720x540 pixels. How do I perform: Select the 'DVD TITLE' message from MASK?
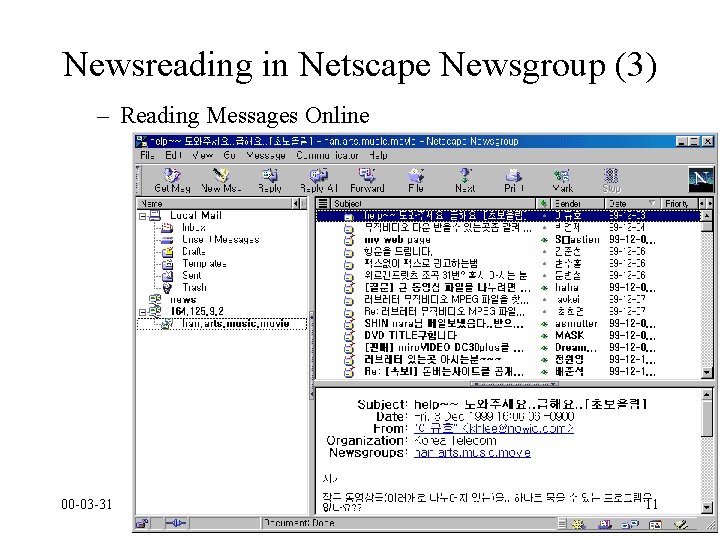[411, 335]
